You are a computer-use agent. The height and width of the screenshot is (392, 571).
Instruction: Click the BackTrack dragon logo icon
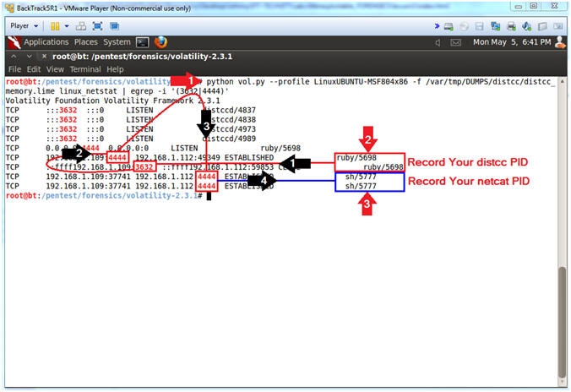click(x=14, y=42)
